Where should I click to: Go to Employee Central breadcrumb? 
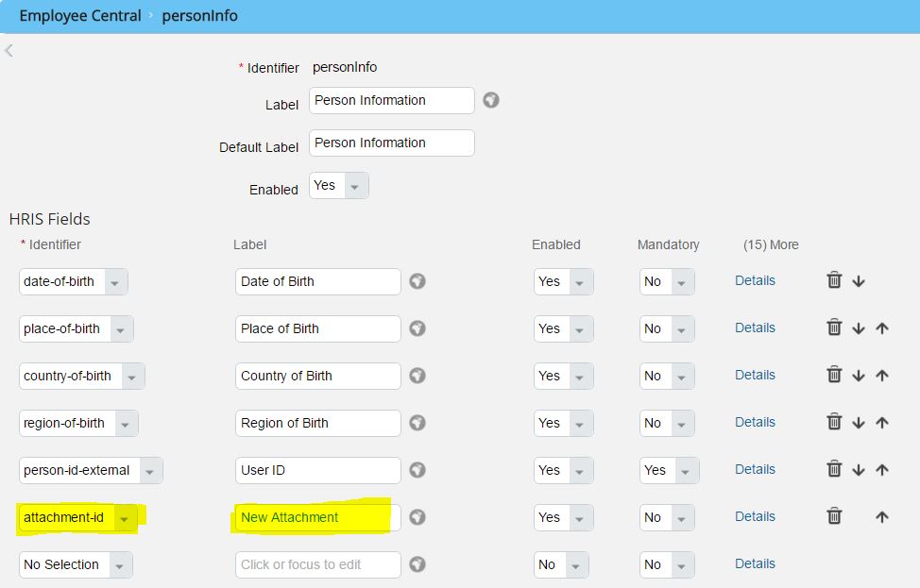pos(80,16)
